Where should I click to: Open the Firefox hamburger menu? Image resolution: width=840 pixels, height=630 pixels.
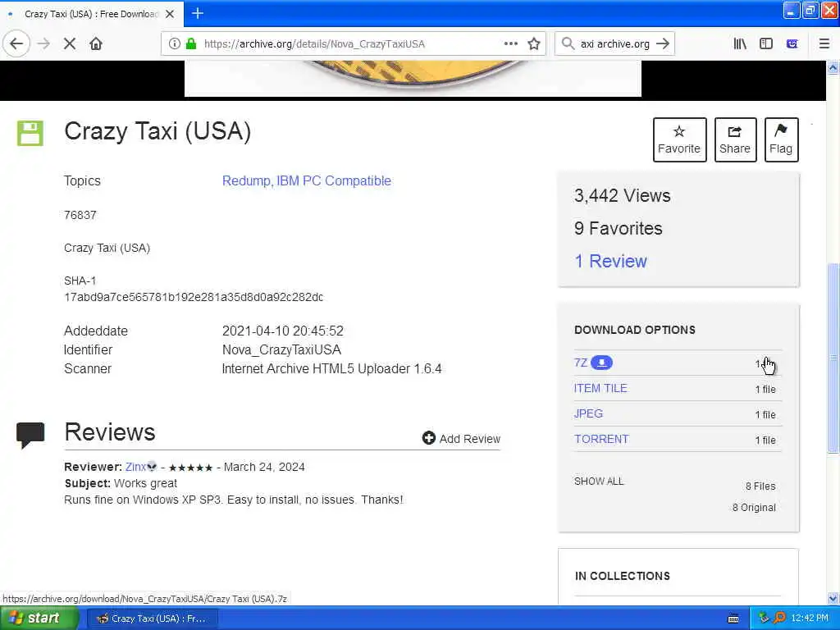824,44
